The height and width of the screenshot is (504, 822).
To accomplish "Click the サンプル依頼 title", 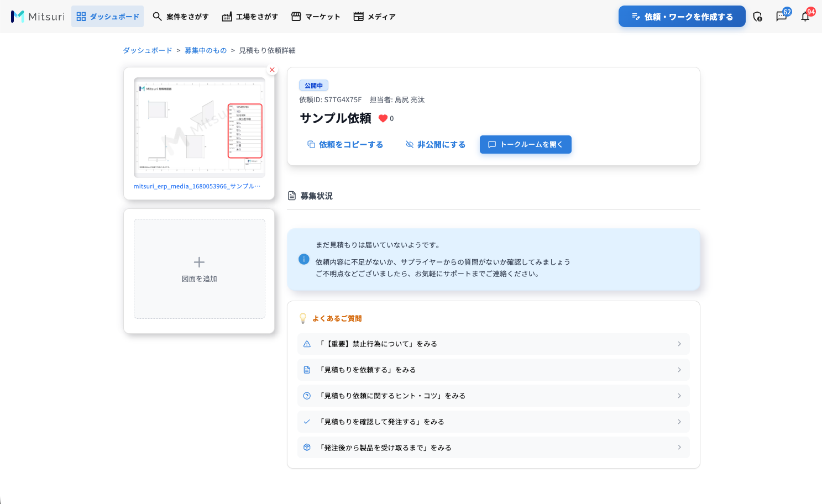I will [336, 118].
